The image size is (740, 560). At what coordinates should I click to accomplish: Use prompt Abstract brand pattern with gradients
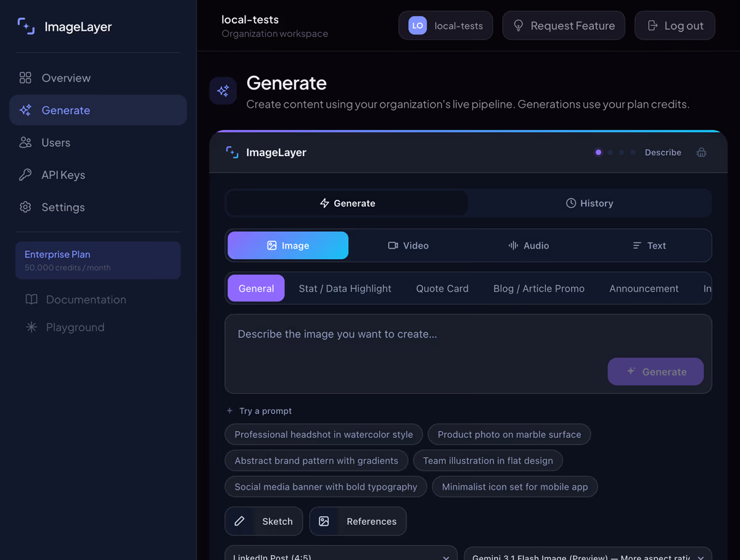click(x=316, y=461)
